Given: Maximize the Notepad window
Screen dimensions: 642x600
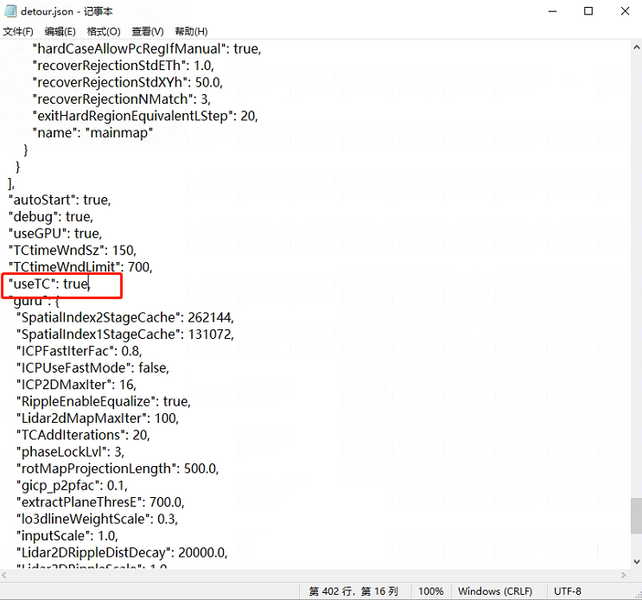Looking at the screenshot, I should [588, 11].
